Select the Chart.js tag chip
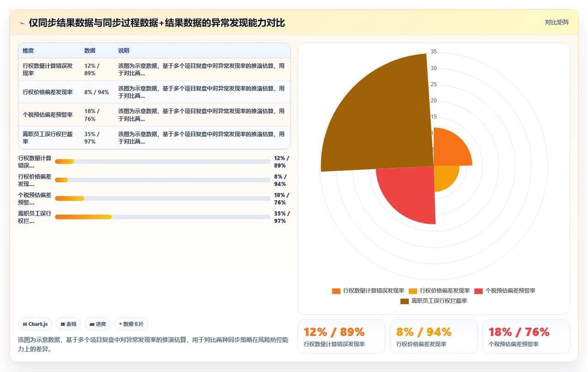 click(x=35, y=324)
